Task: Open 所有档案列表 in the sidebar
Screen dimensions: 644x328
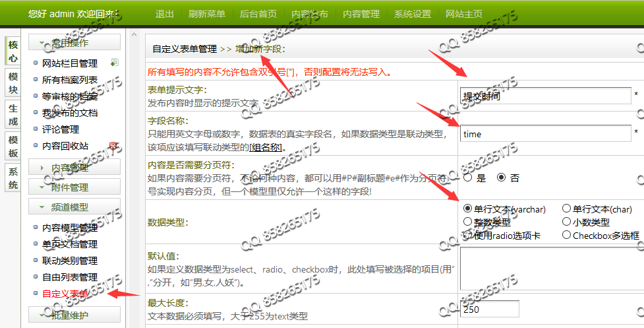Action: pyautogui.click(x=70, y=80)
